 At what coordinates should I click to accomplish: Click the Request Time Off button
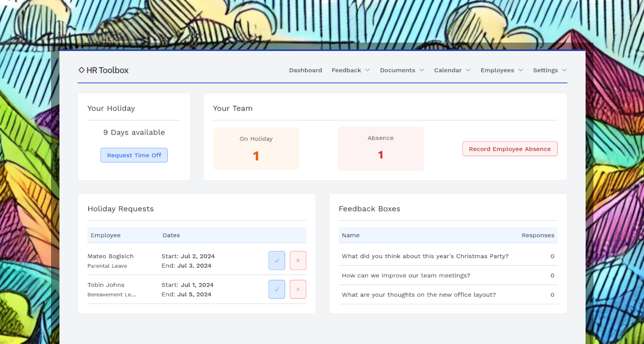(x=134, y=155)
